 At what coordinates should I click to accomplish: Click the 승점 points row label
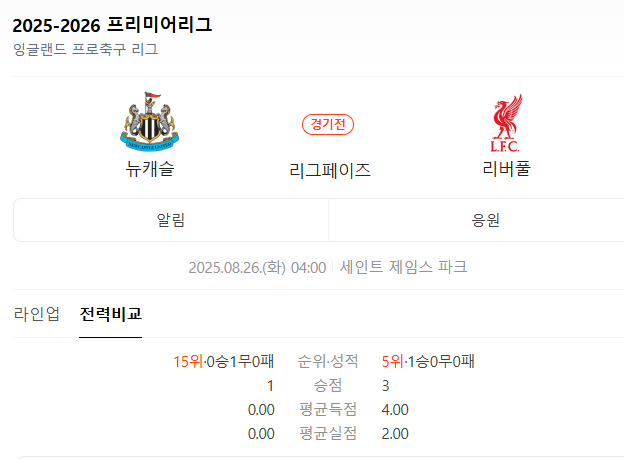tap(328, 385)
